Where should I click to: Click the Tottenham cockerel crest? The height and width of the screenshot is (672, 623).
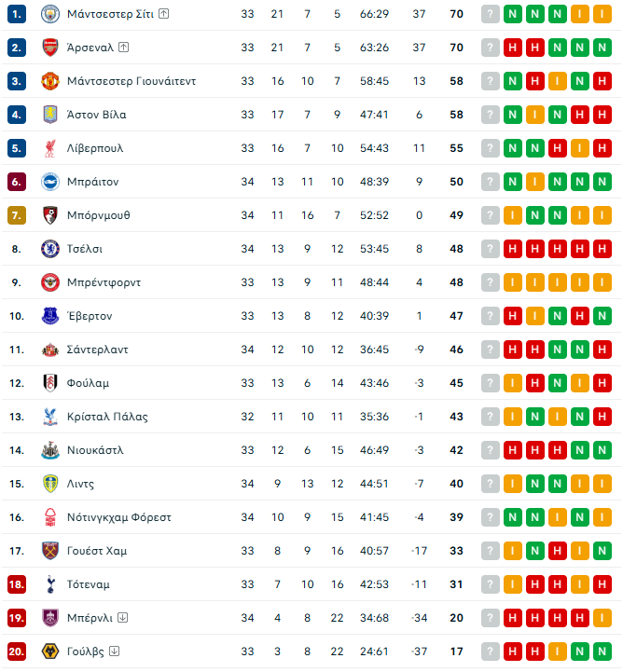click(49, 584)
